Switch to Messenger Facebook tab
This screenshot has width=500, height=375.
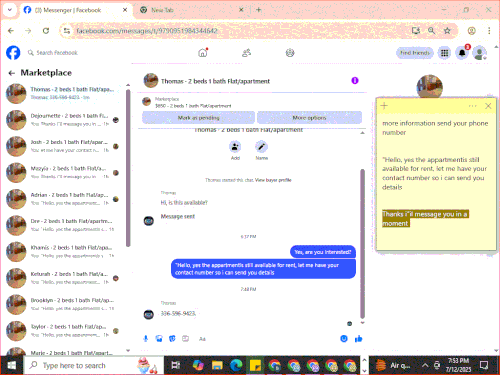point(75,10)
